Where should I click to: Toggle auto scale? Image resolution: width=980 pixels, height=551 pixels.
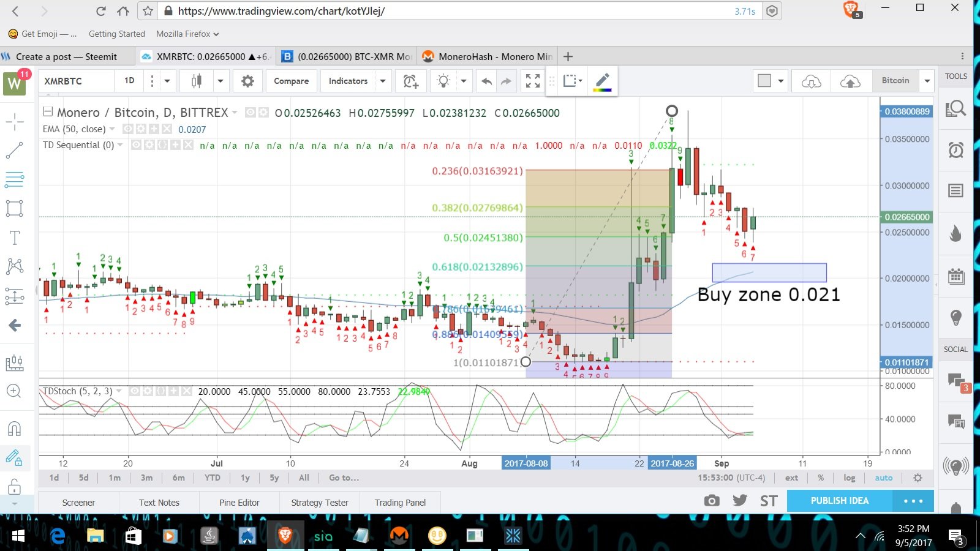884,478
